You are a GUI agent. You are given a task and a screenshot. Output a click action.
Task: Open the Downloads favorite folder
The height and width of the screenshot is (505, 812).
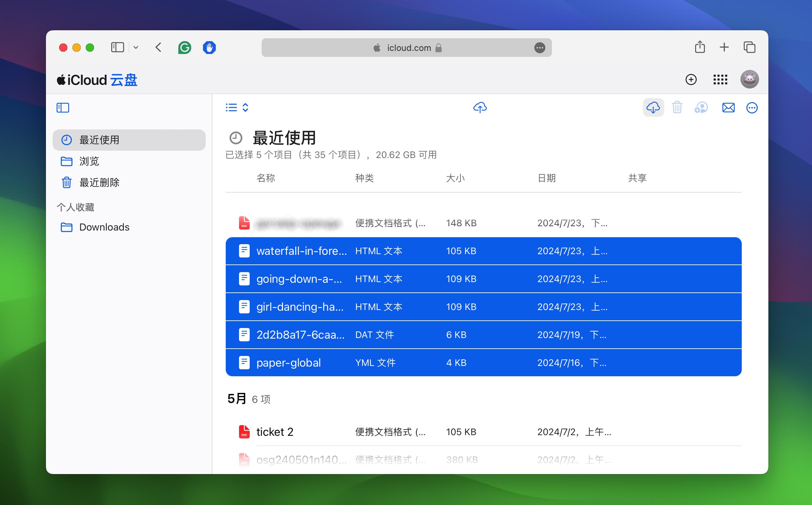pos(129,227)
